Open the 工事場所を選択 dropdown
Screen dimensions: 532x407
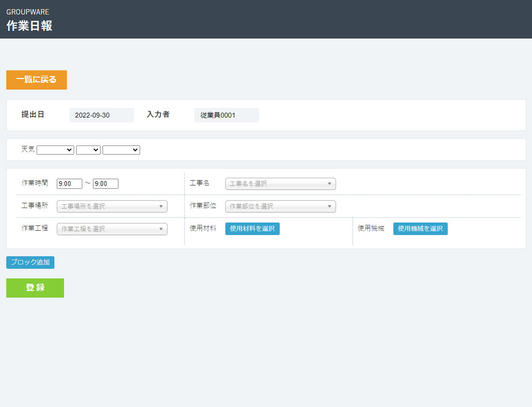pyautogui.click(x=112, y=207)
